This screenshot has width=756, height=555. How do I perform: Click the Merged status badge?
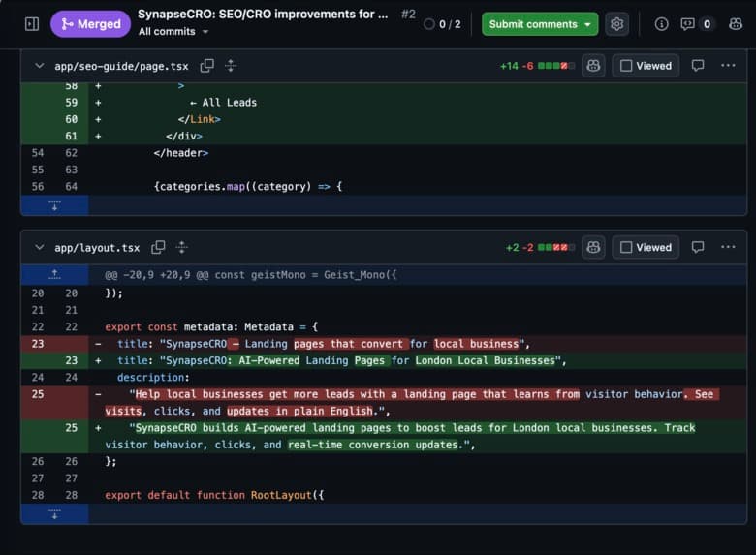[91, 24]
